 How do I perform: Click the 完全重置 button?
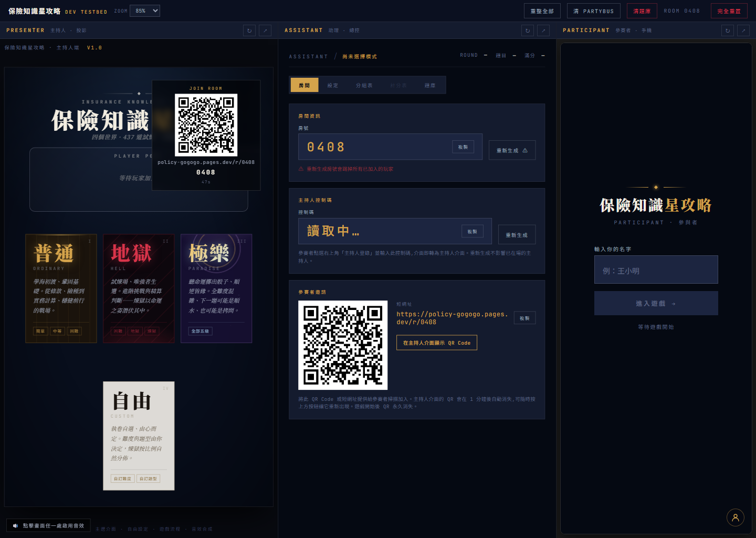click(729, 11)
